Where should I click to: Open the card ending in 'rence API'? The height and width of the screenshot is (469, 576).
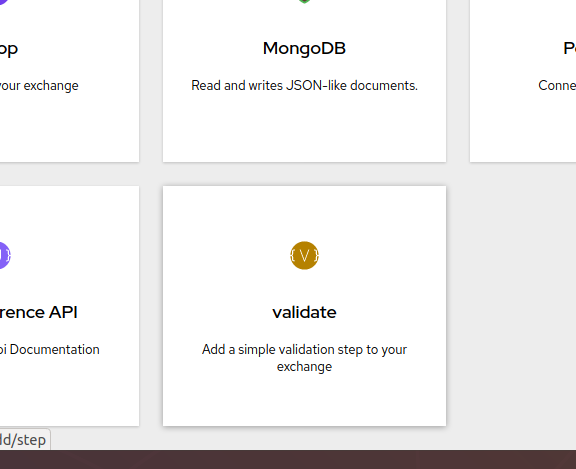point(39,312)
